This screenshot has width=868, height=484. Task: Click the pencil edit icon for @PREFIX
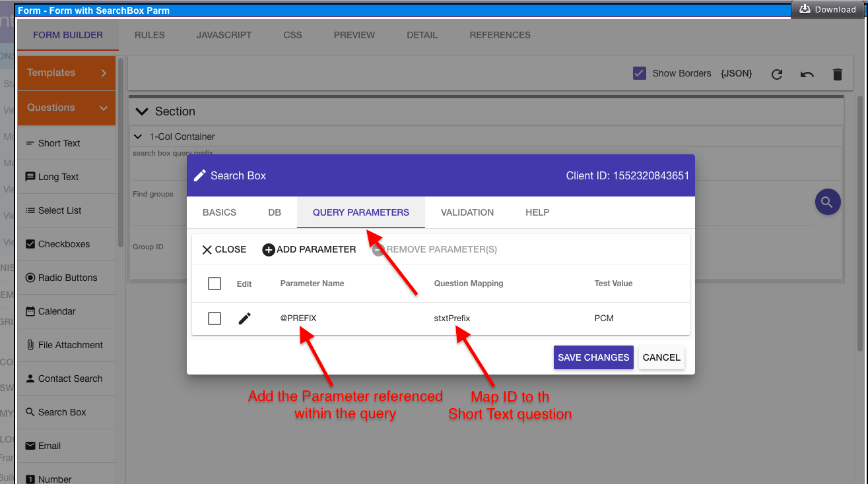(244, 318)
